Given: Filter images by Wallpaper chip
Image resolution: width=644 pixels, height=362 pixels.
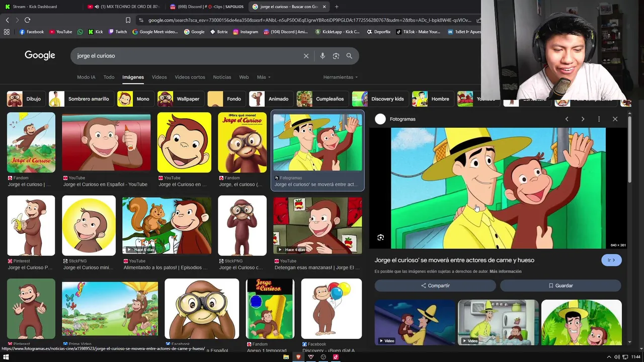Looking at the screenshot, I should [x=180, y=99].
